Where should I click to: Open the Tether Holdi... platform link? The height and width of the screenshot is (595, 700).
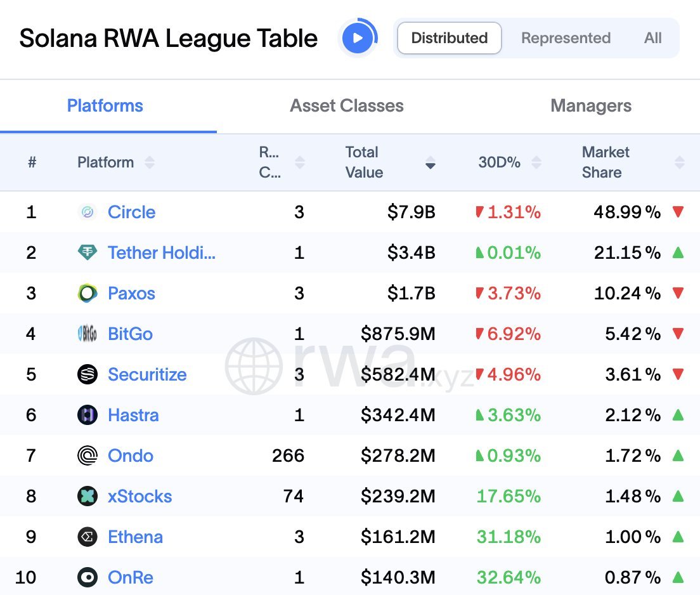162,252
